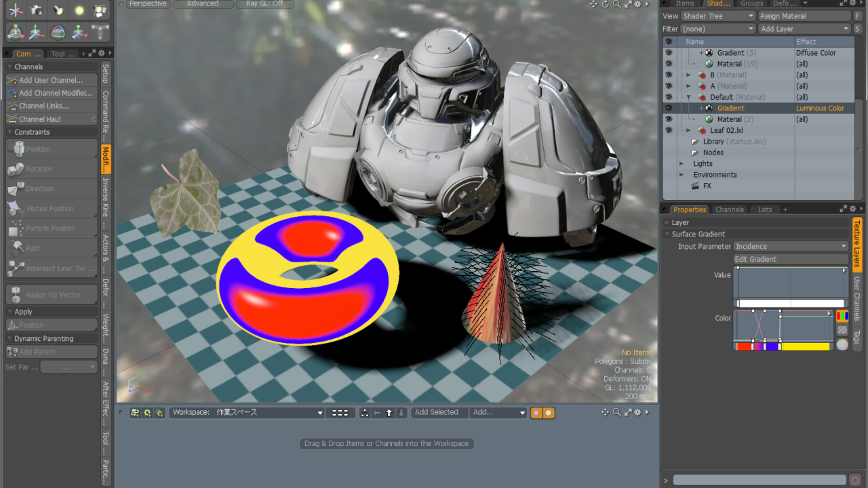Open the Add Layer dropdown
This screenshot has width=868, height=488.
[804, 29]
